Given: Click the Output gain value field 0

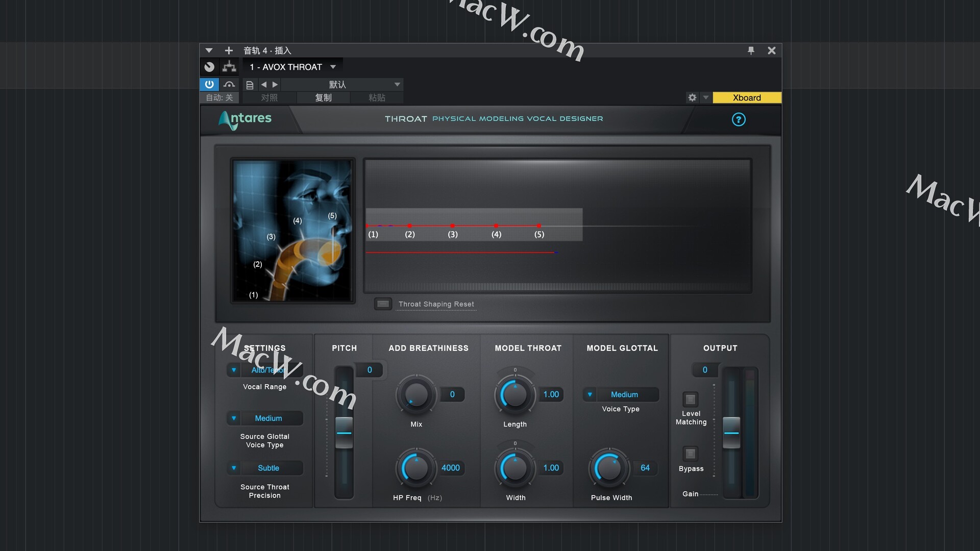Looking at the screenshot, I should pyautogui.click(x=705, y=370).
